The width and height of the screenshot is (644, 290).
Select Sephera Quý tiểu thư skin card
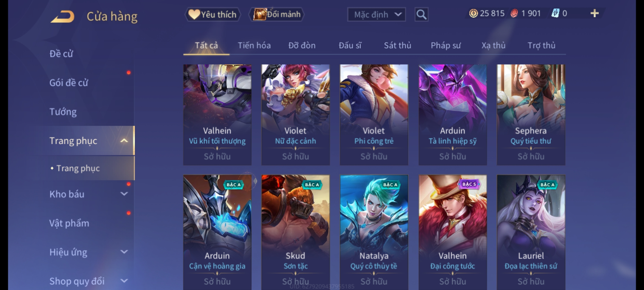click(531, 115)
